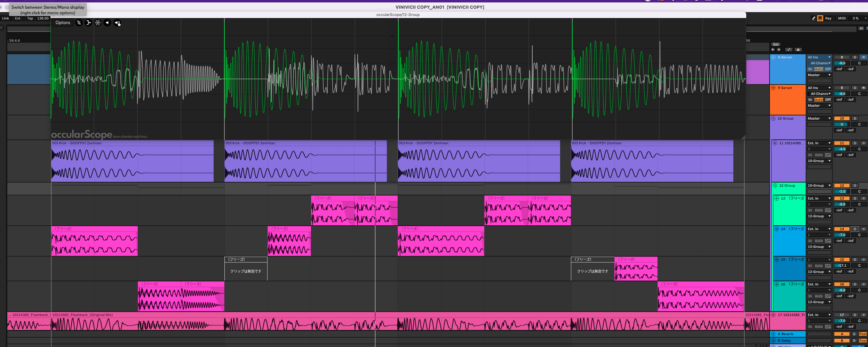This screenshot has width=868, height=347.
Task: Jump to the previous locator arrow
Action: click(773, 50)
